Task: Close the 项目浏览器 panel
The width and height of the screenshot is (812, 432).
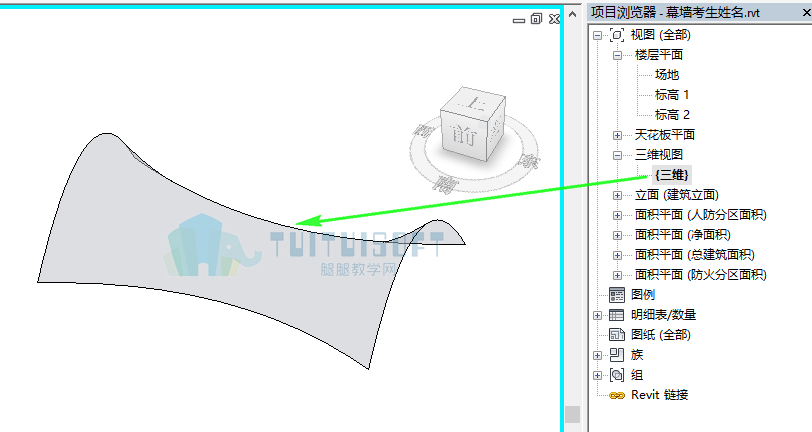Action: coord(807,13)
